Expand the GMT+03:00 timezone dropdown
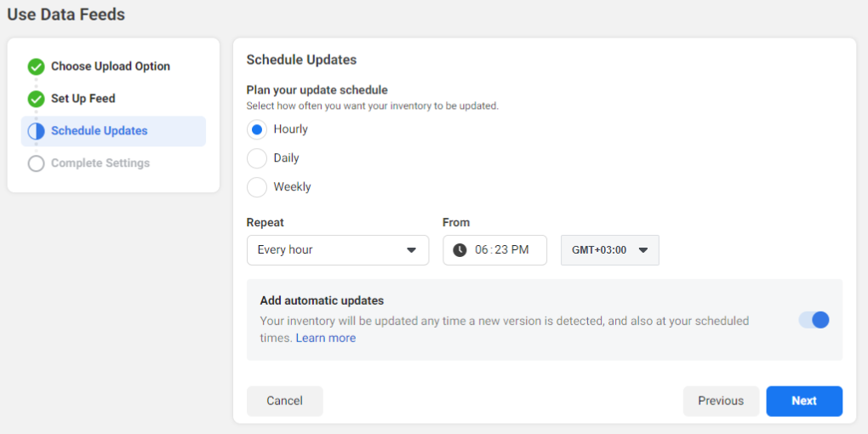This screenshot has height=434, width=868. click(609, 250)
